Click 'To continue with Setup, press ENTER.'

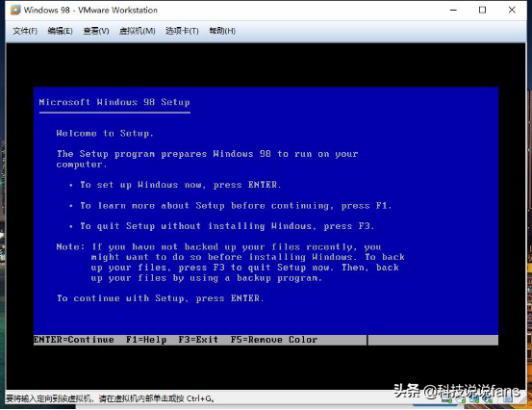tap(160, 298)
